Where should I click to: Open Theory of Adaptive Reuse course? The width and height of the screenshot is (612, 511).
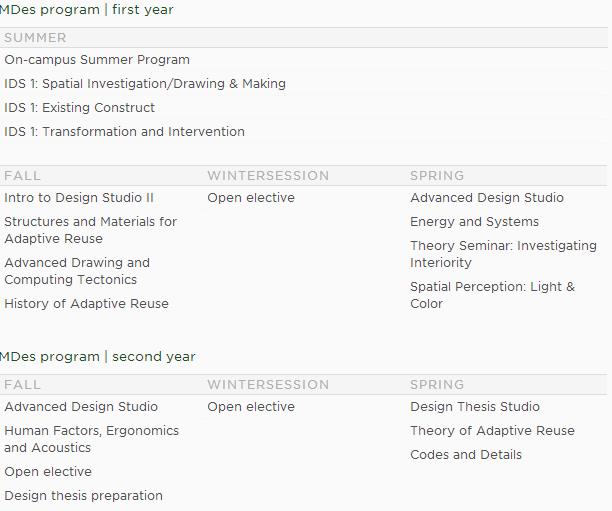(x=492, y=431)
